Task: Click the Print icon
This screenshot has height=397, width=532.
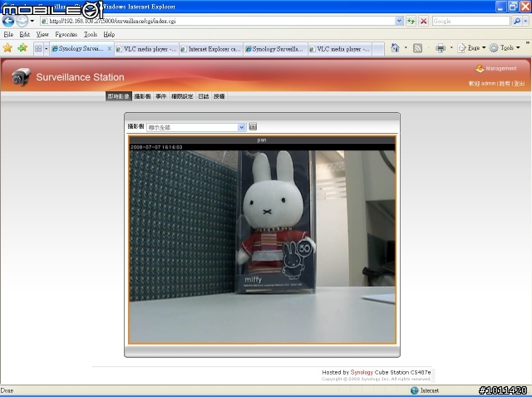Action: click(x=441, y=48)
